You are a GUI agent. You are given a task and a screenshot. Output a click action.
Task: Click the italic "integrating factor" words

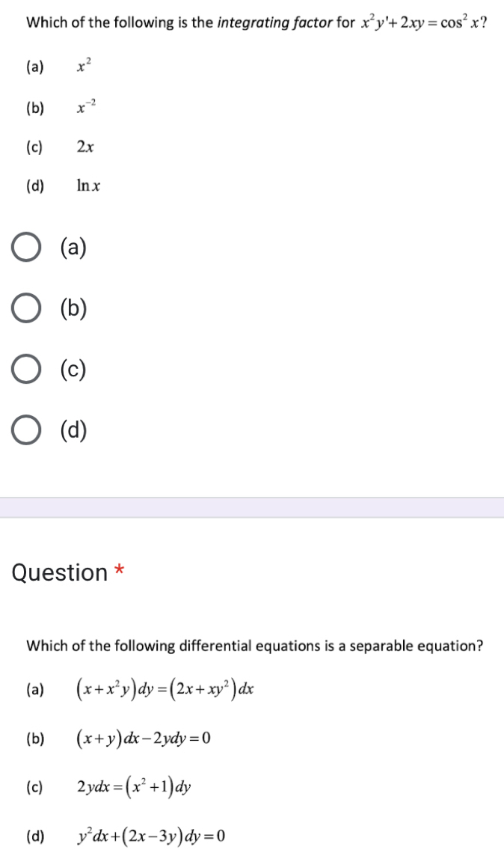point(274,22)
